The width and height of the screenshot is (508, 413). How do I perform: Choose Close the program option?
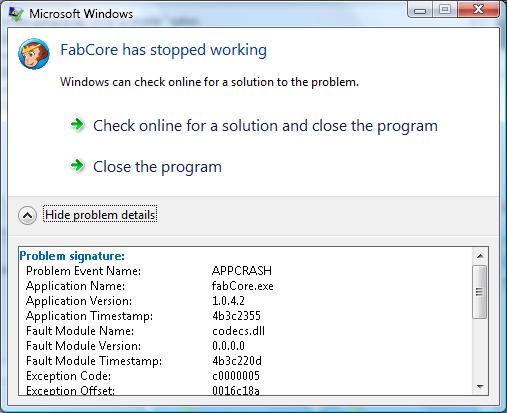coord(157,167)
